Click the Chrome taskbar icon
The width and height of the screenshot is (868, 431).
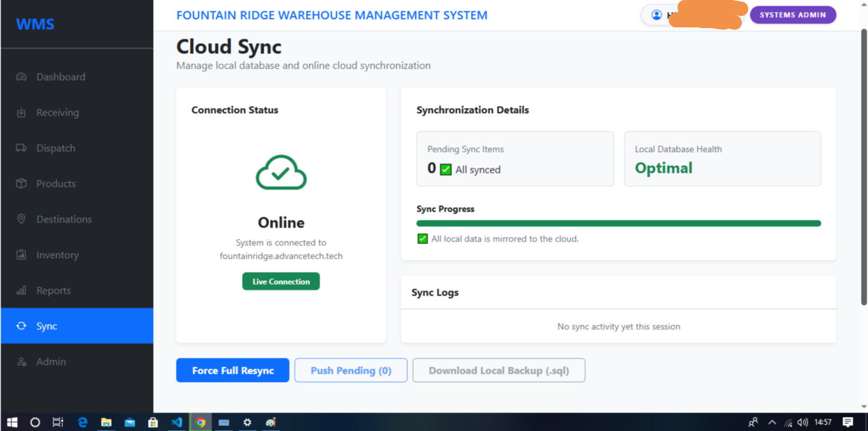tap(200, 422)
